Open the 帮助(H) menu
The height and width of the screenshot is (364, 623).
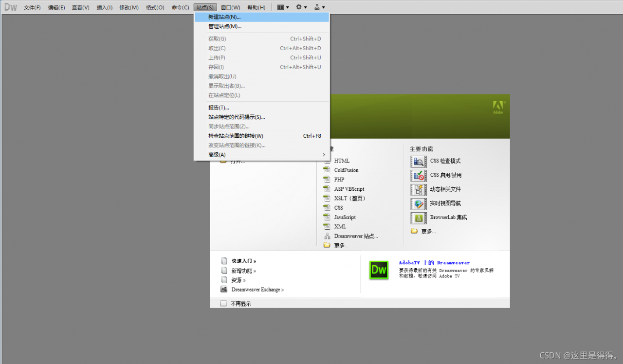[257, 7]
